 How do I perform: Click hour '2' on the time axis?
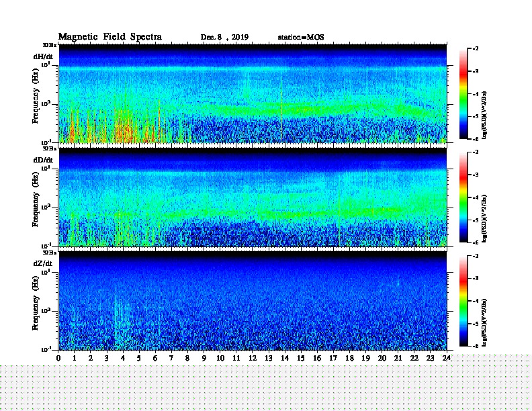pyautogui.click(x=91, y=358)
